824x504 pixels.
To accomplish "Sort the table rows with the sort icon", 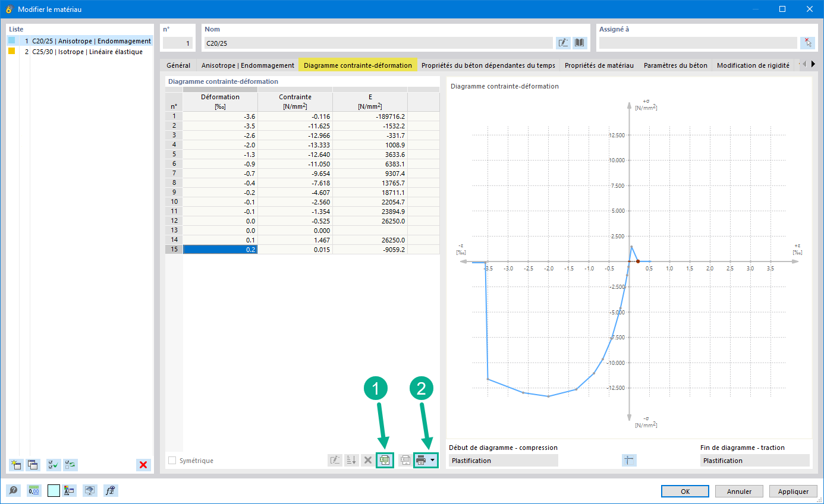I will click(351, 460).
